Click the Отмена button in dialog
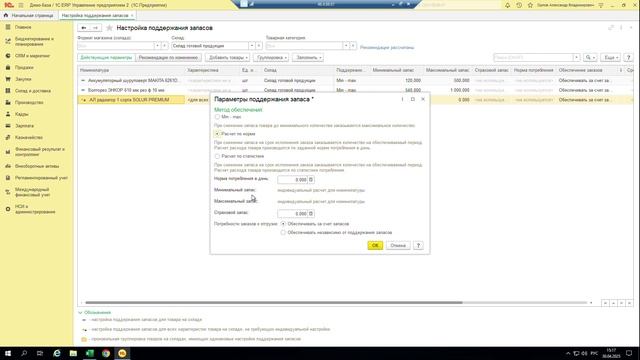This screenshot has width=640, height=360. (398, 245)
